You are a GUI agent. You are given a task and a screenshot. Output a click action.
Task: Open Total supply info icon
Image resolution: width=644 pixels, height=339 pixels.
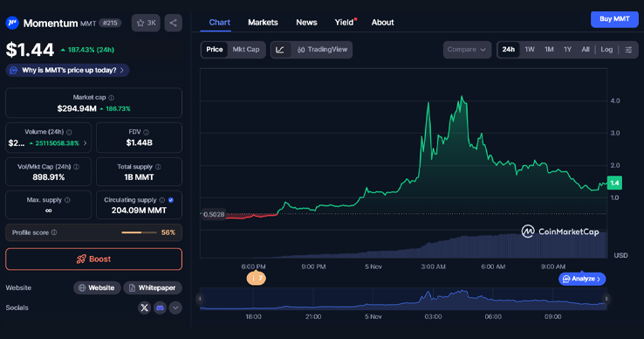click(158, 167)
